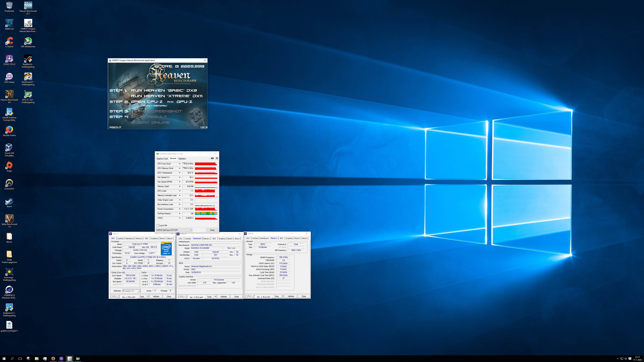Select the CPUID CPU-Z desktop icon

tap(9, 60)
